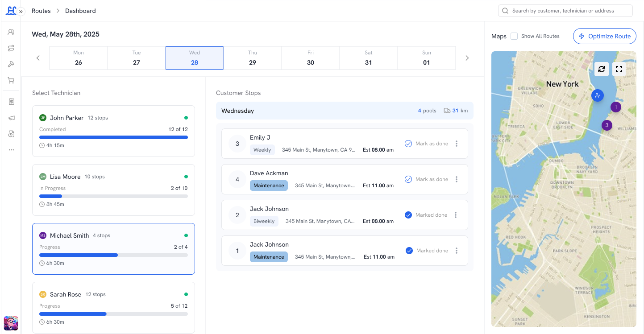Click stop number 3 circle for Emily J
Screen dimensions: 644x334
click(x=237, y=144)
